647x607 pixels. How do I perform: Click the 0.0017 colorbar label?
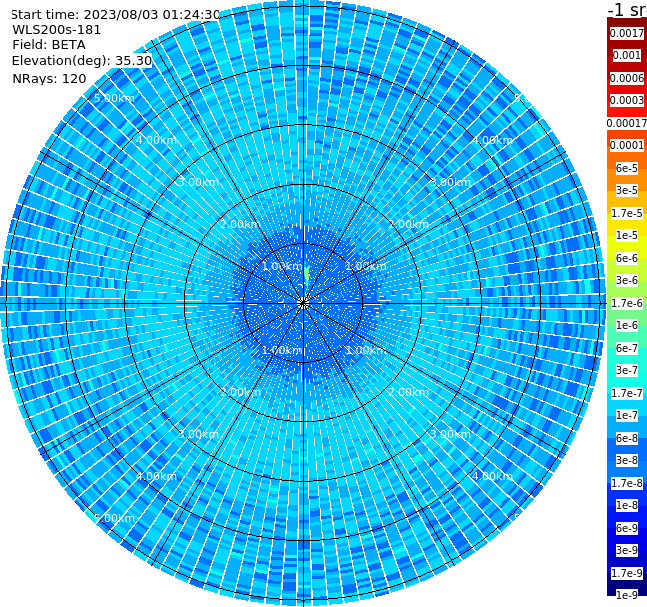tap(627, 33)
